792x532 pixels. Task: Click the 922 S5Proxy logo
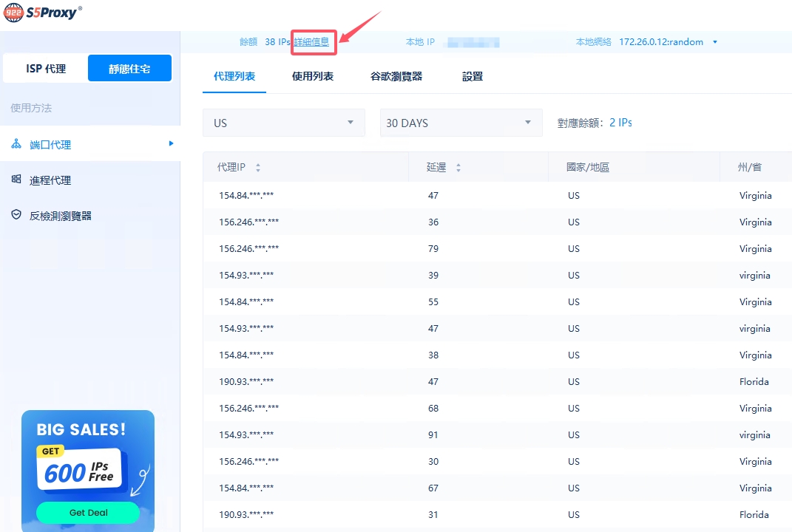pyautogui.click(x=42, y=12)
